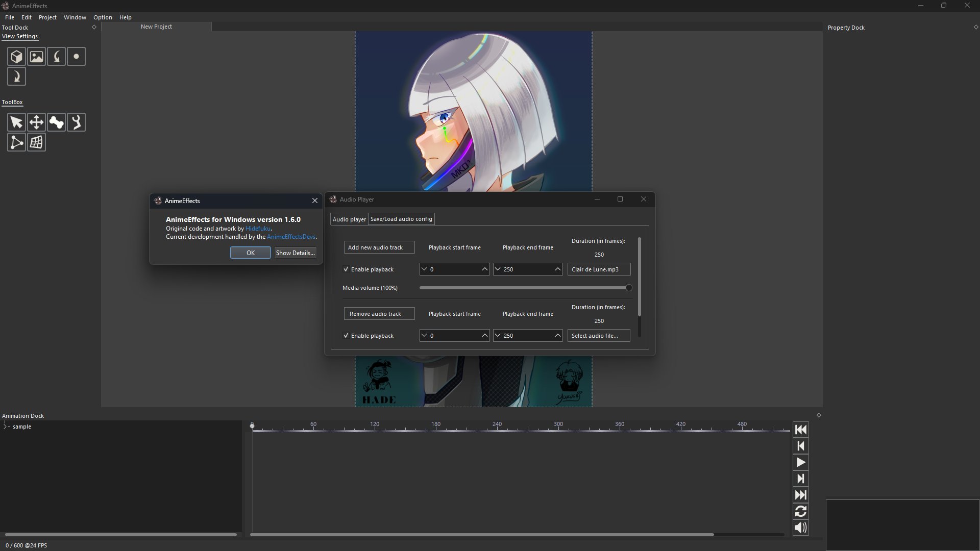Increase start frame of second audio track
Image resolution: width=980 pixels, height=551 pixels.
484,336
